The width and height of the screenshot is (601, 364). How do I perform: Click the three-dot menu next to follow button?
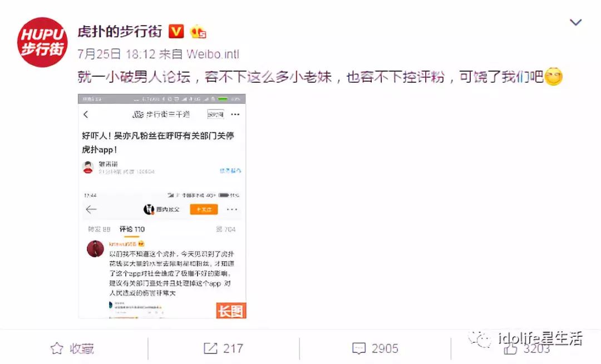(x=232, y=210)
